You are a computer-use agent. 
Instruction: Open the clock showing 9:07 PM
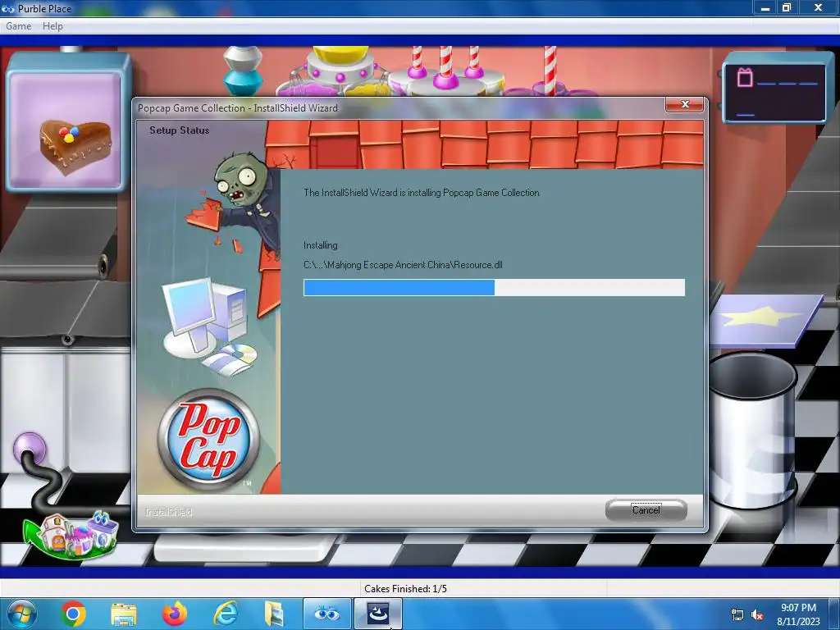pos(798,614)
